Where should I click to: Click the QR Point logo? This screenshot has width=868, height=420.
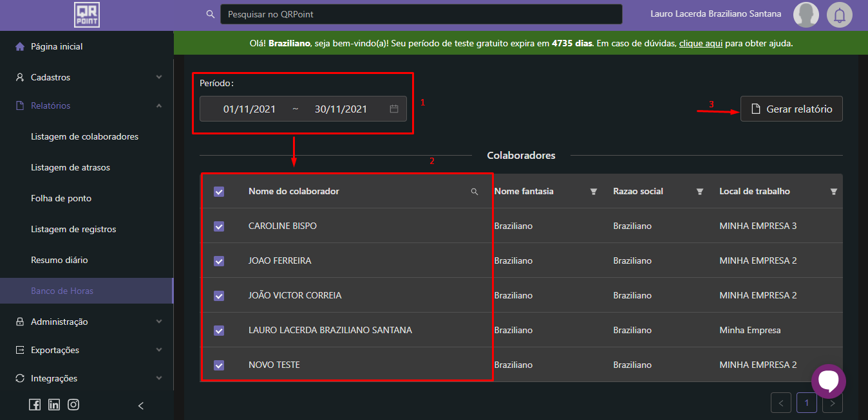click(x=87, y=15)
